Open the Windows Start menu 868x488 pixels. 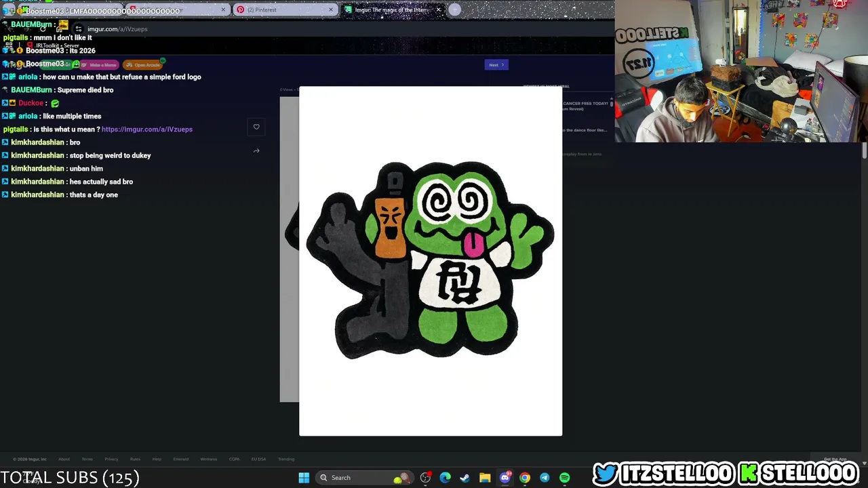point(304,478)
